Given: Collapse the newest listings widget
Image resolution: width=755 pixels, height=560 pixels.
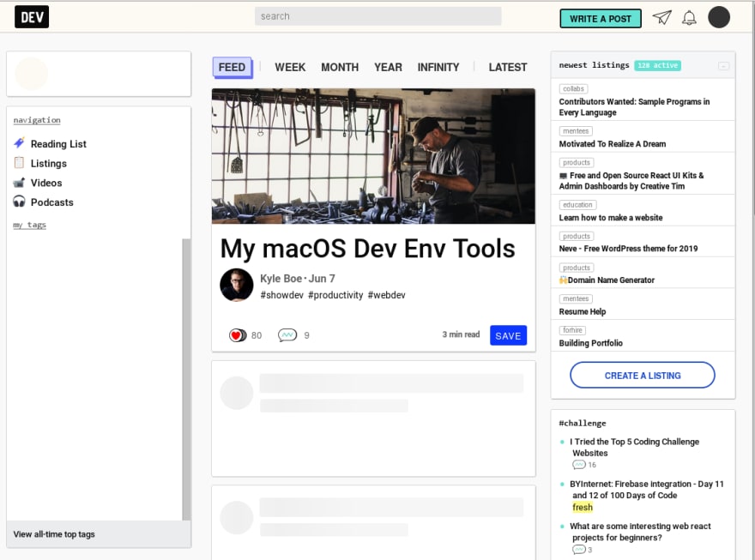Looking at the screenshot, I should click(x=723, y=66).
